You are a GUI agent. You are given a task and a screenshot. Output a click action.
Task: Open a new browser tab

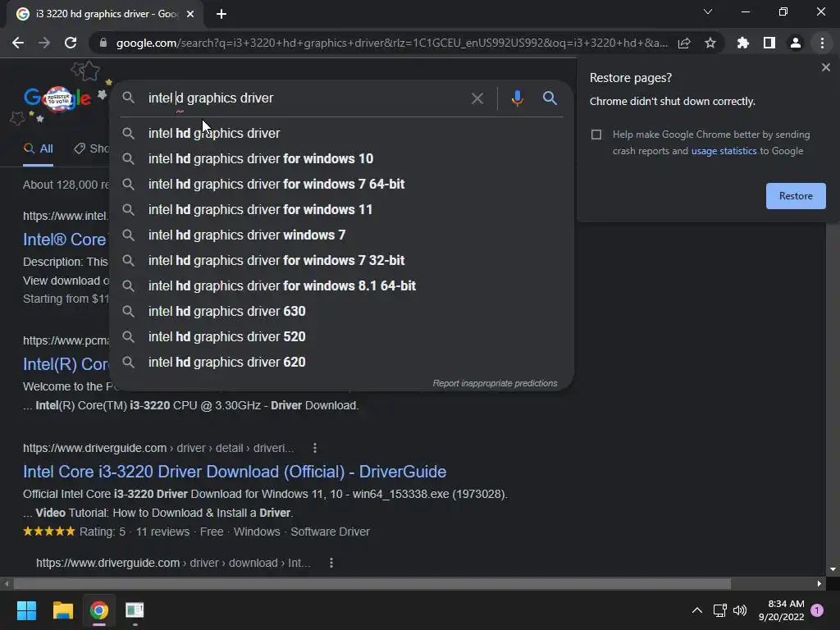click(x=221, y=14)
